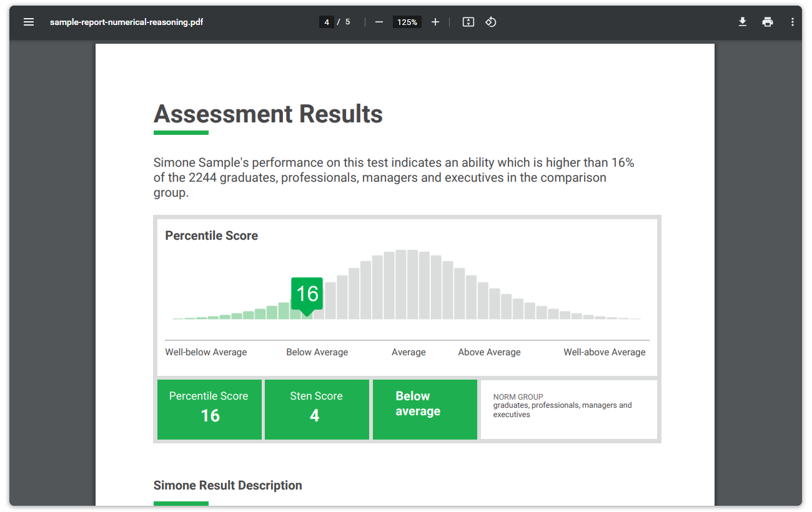Viewport: 812px width, 512px height.
Task: Toggle fit to page view
Action: [x=468, y=22]
